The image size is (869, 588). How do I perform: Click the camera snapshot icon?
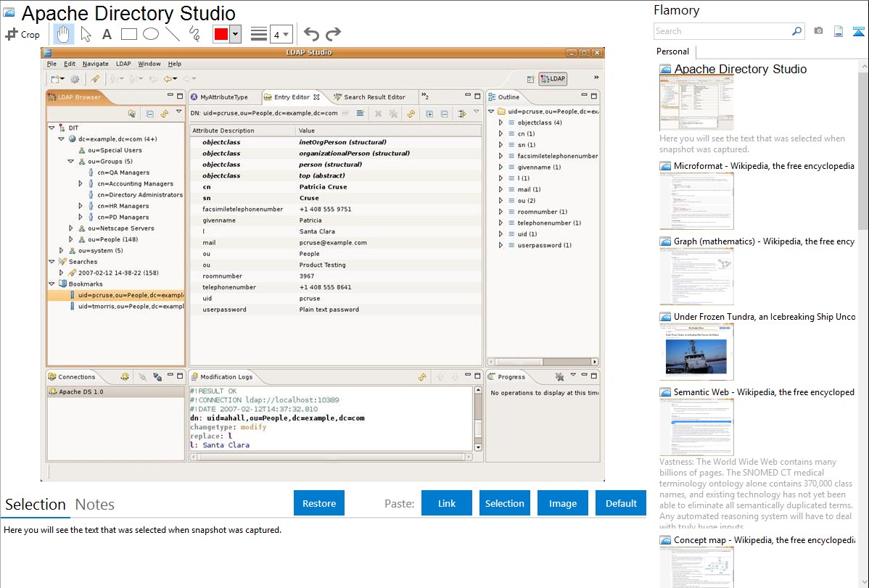click(x=818, y=31)
